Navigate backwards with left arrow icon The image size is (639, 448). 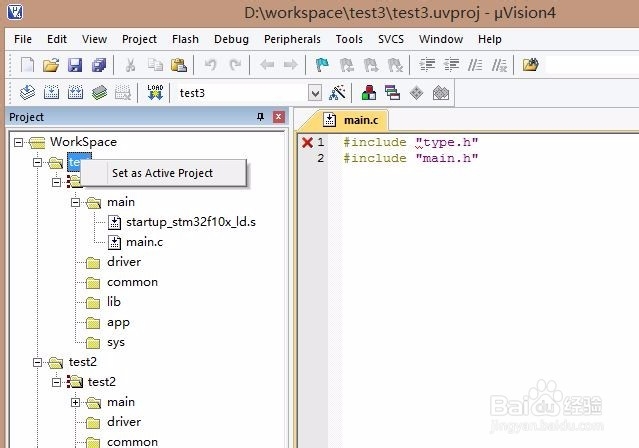point(267,64)
